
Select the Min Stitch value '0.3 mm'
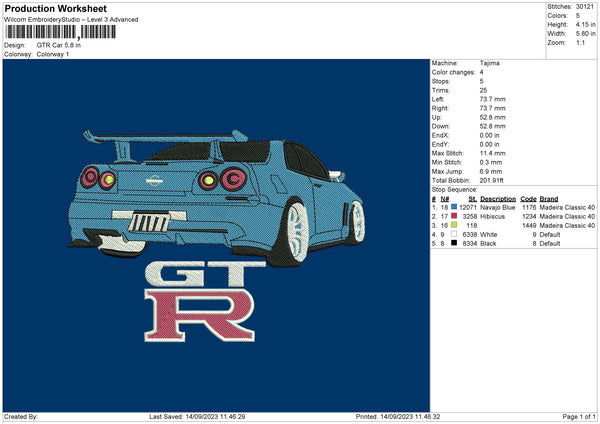491,162
